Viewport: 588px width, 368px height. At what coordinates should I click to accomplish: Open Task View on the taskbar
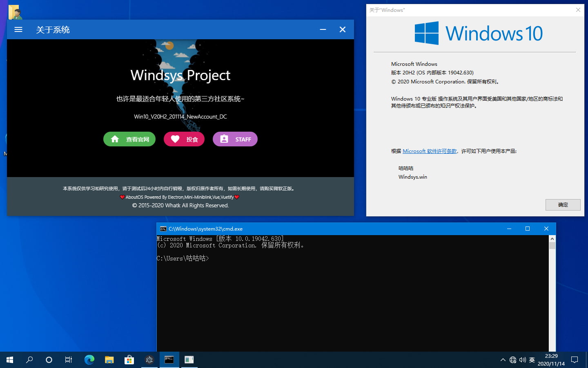coord(69,360)
